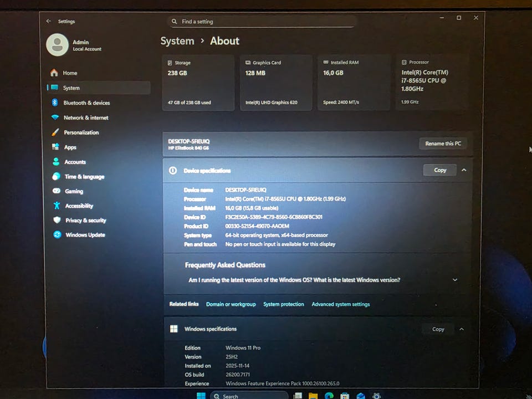Click the Accounts person icon
The image size is (532, 399).
point(56,162)
